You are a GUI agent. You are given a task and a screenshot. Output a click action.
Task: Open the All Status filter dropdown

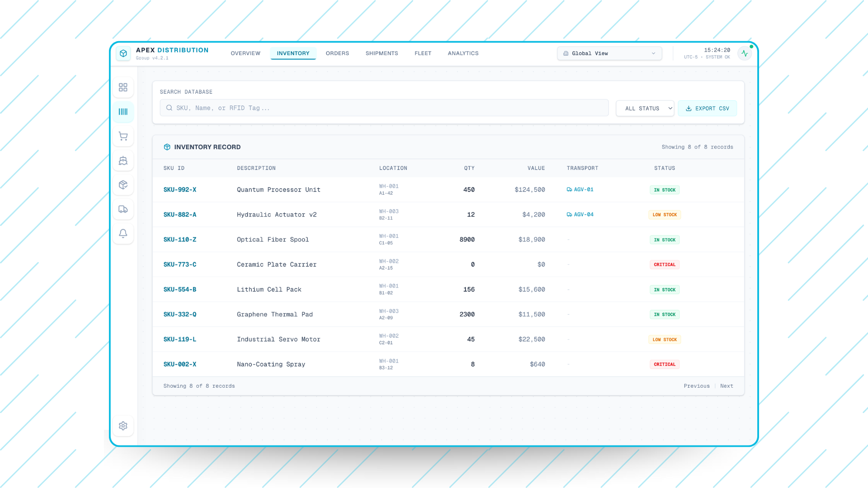tap(645, 108)
